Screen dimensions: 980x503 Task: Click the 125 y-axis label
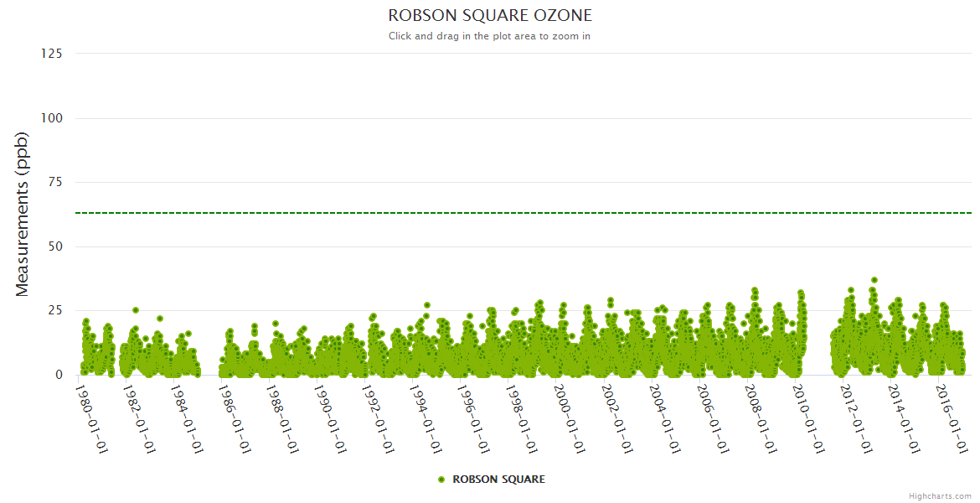(51, 54)
